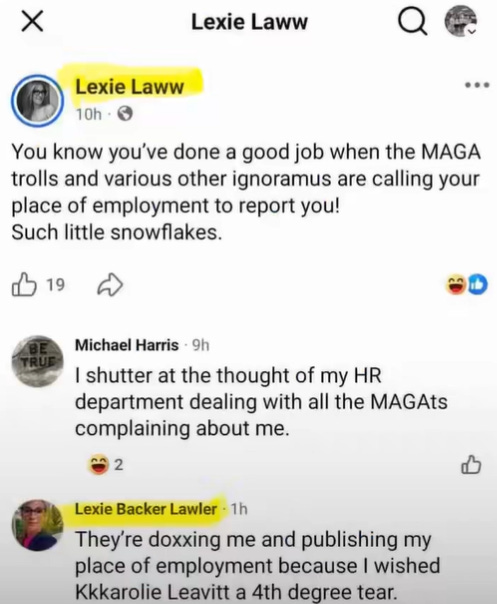
Task: Open Lexie Backer Lawler's avatar
Action: pos(37,525)
